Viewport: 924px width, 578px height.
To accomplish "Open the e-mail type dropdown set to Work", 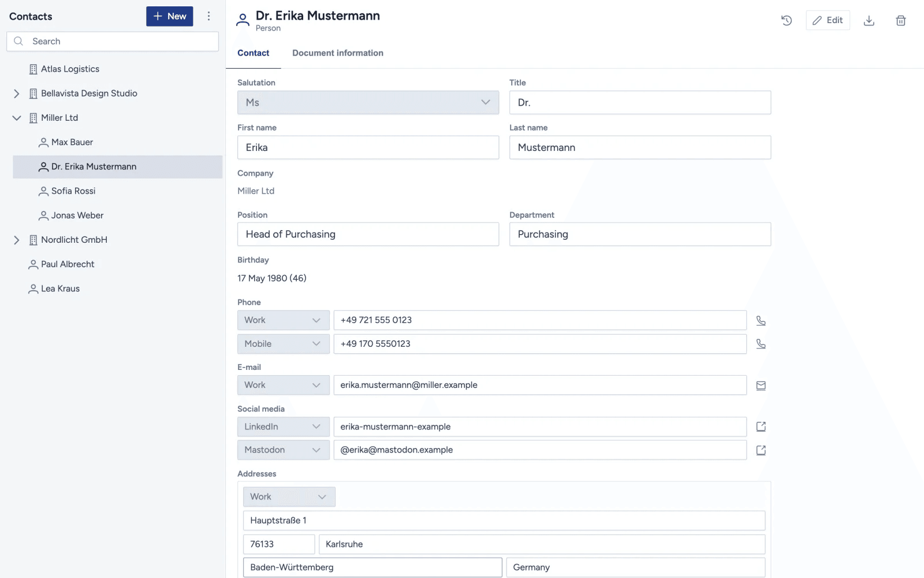I will click(x=283, y=385).
